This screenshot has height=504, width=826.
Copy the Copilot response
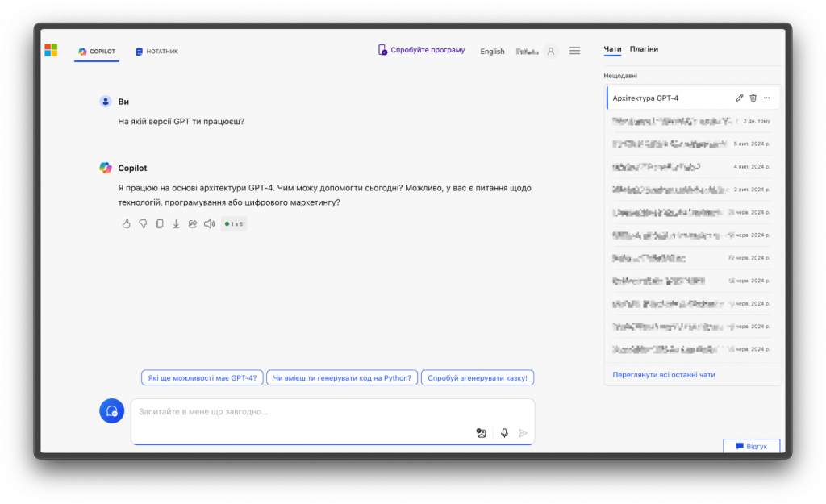(160, 224)
